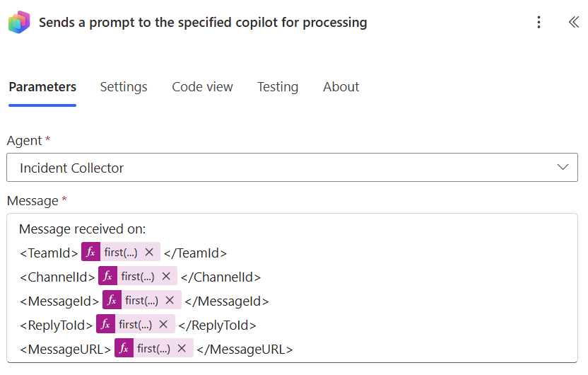Open the About tab
The width and height of the screenshot is (588, 375).
pyautogui.click(x=341, y=87)
